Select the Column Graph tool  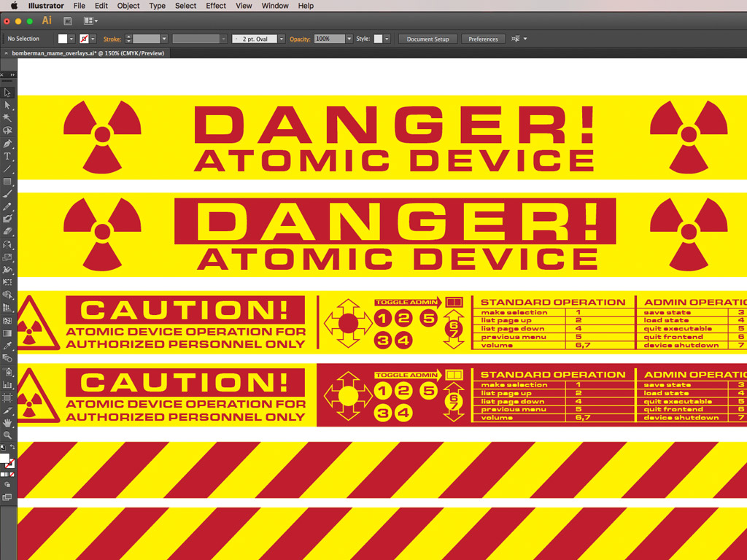[x=7, y=385]
